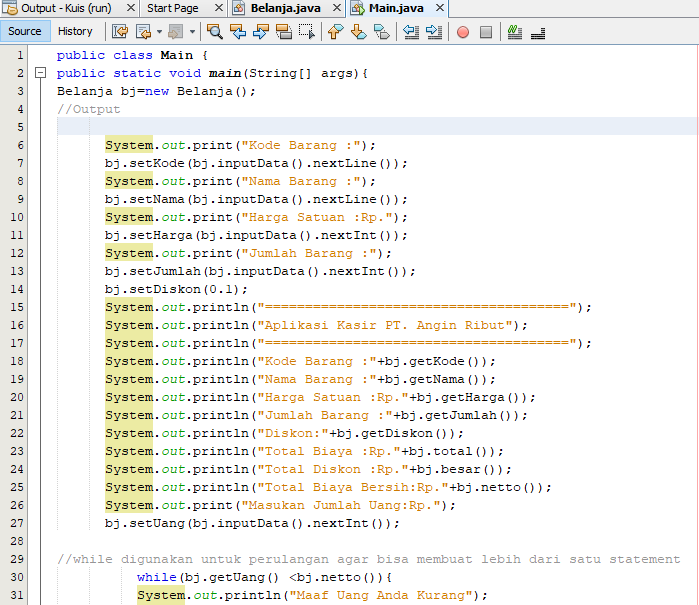Click the Find Selection magnifier icon
The width and height of the screenshot is (699, 605).
click(214, 32)
